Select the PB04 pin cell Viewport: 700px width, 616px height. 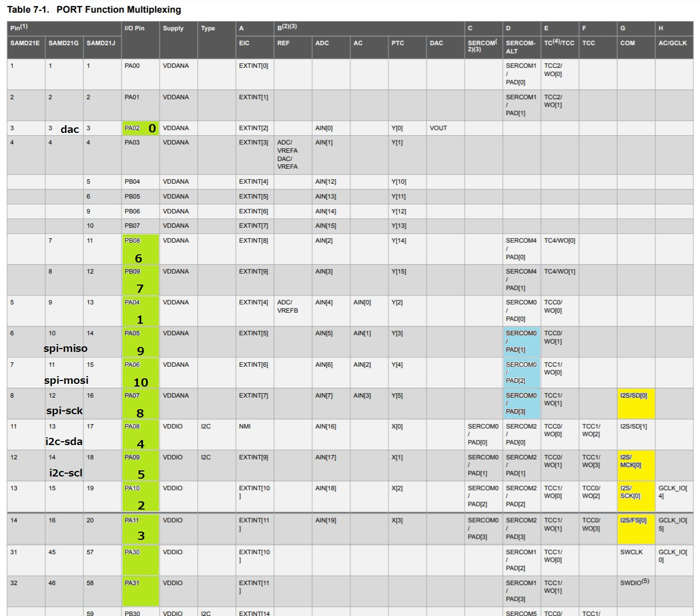(x=140, y=182)
